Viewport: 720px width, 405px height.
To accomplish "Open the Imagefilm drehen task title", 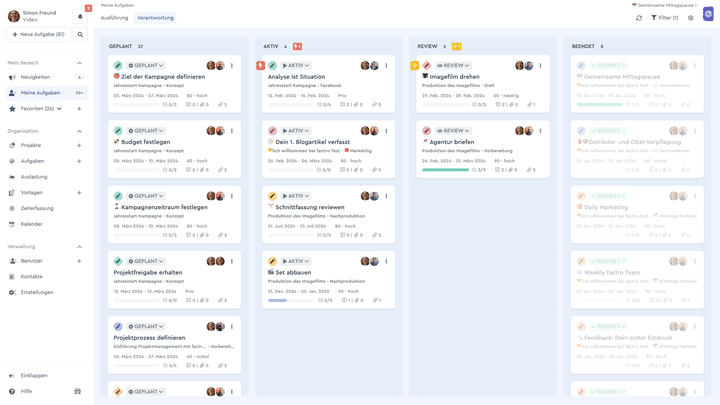I will click(454, 77).
